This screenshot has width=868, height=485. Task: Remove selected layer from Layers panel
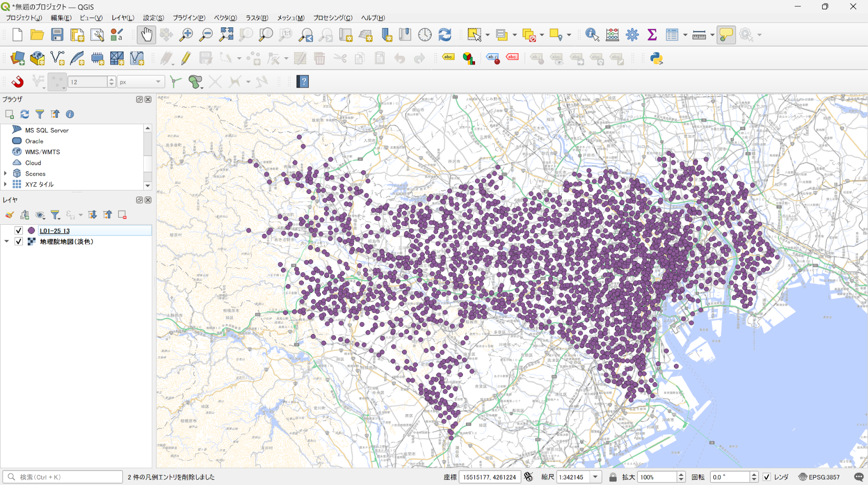coord(122,215)
